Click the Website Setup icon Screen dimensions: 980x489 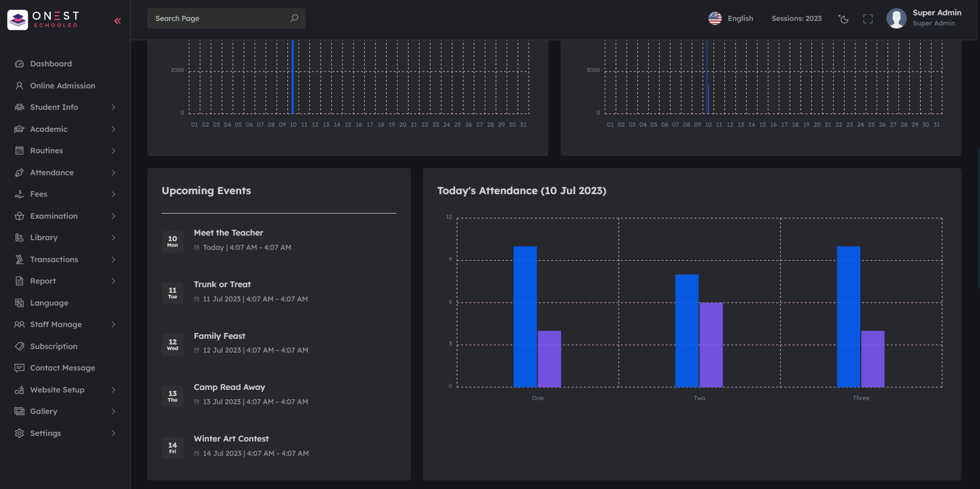pyautogui.click(x=20, y=390)
